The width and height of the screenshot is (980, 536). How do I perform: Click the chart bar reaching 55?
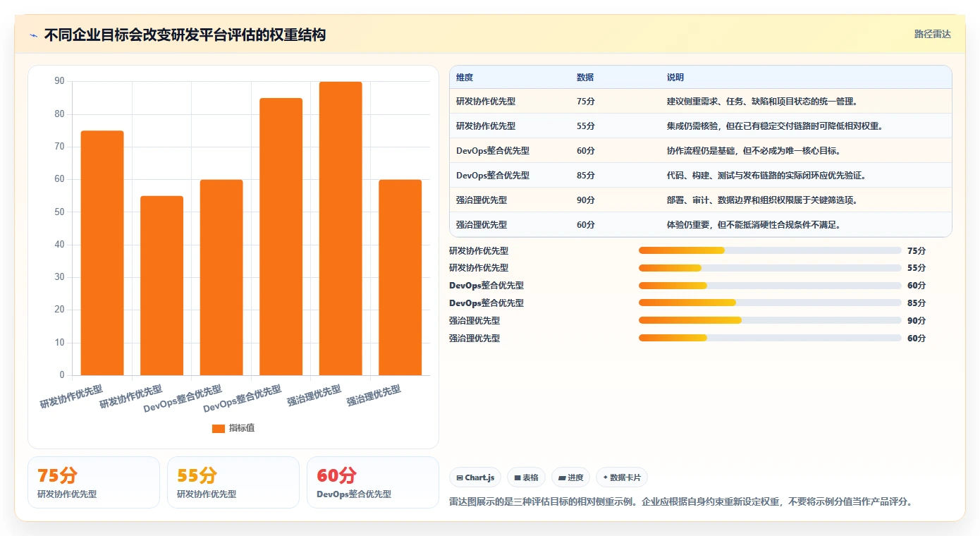161,286
